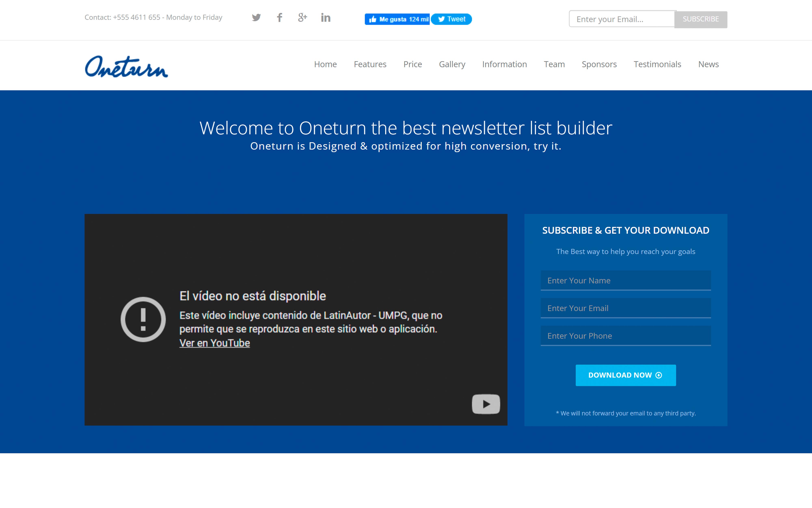Image resolution: width=812 pixels, height=508 pixels.
Task: Open the Team menu item
Action: click(554, 64)
